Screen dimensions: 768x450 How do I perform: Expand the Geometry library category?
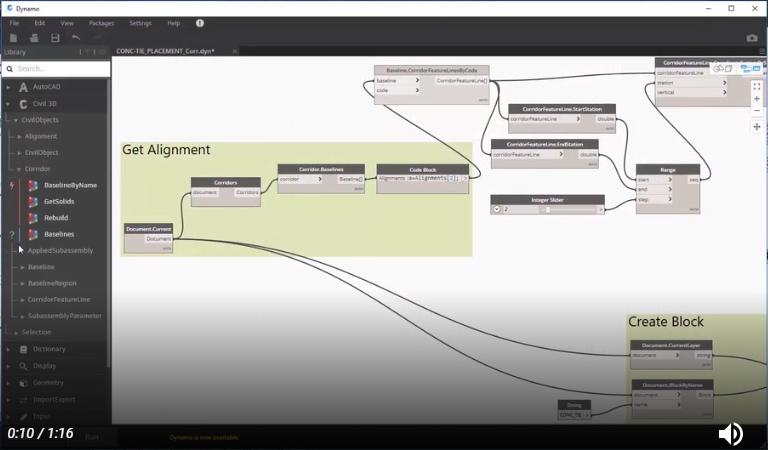8,383
